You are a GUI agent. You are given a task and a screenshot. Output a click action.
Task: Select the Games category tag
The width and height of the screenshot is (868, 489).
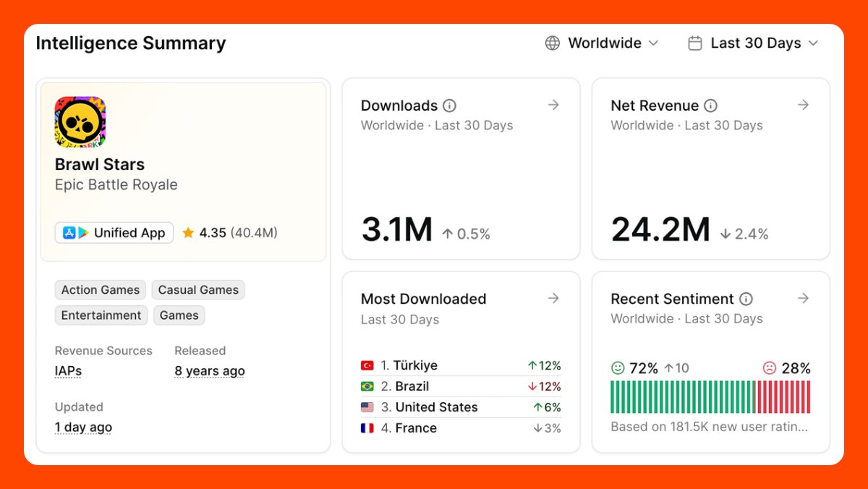(x=179, y=315)
